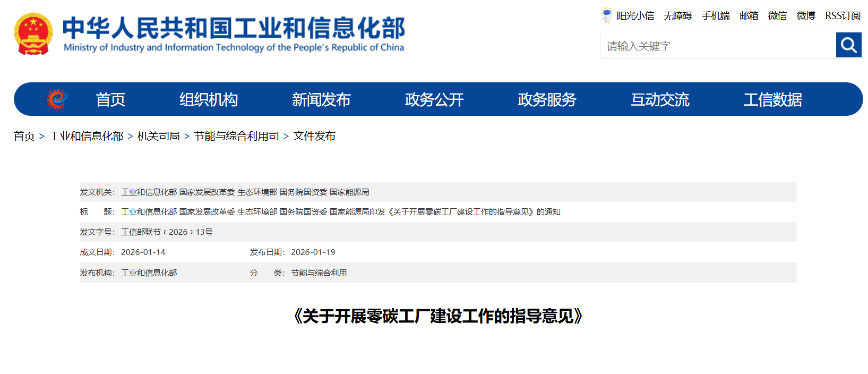Open the 手机端 mobile version link
868x374 pixels.
click(x=715, y=16)
